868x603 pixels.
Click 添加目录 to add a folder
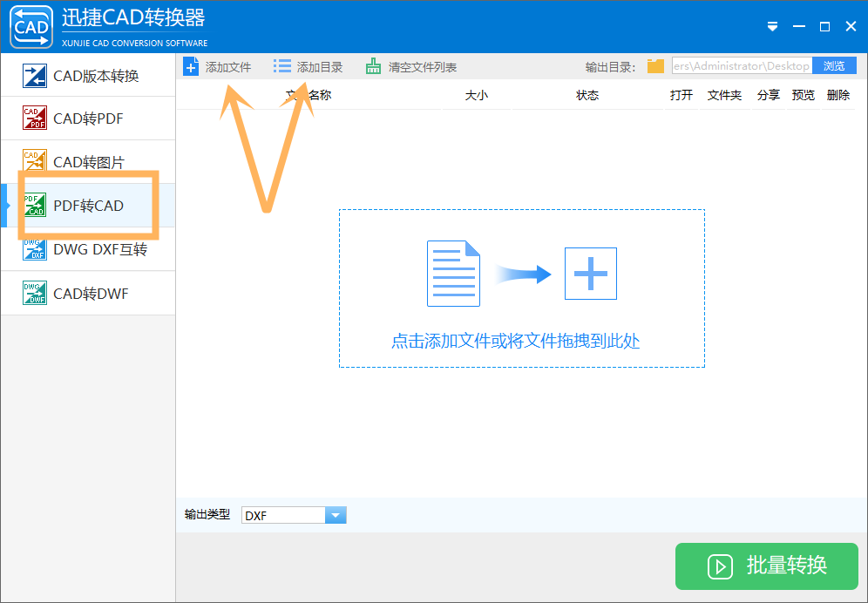309,67
